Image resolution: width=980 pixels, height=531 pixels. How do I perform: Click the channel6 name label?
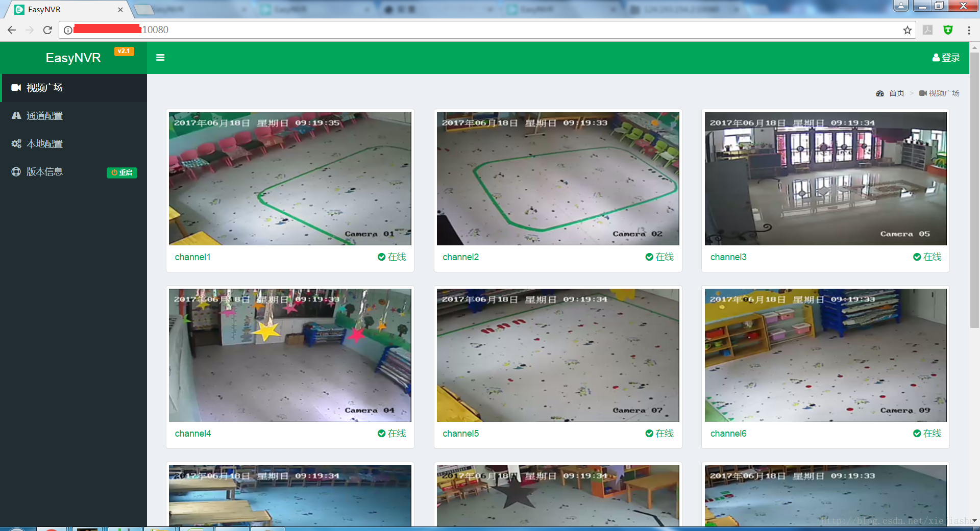[x=728, y=434]
